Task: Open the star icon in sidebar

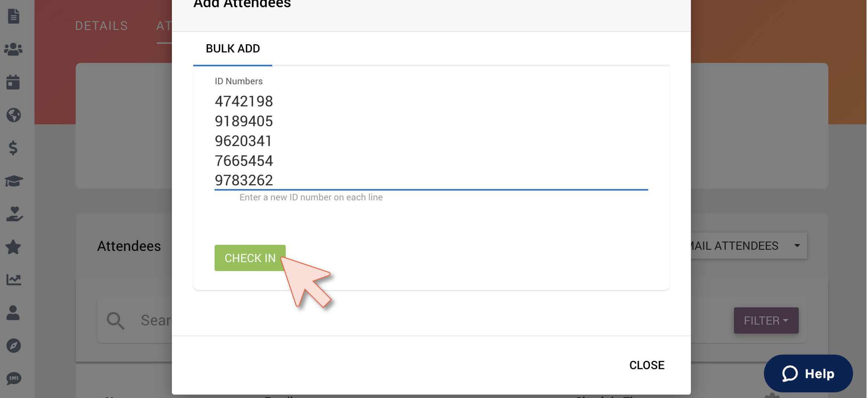Action: coord(13,247)
